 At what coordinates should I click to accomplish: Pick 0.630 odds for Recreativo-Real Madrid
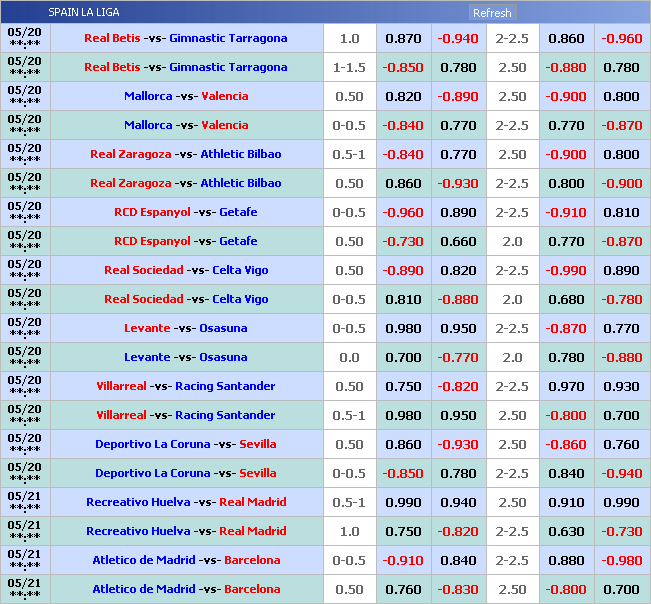click(x=566, y=532)
